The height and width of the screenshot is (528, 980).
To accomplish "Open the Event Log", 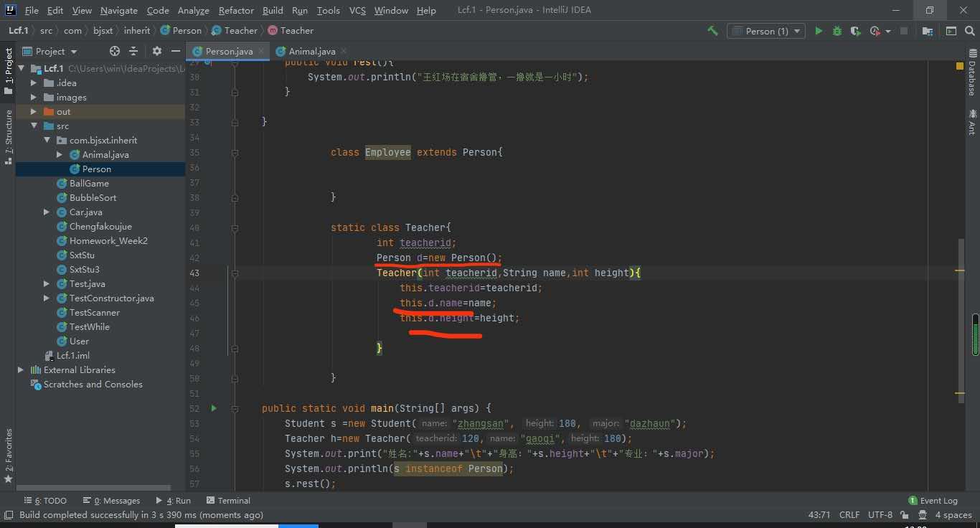I will pos(933,500).
